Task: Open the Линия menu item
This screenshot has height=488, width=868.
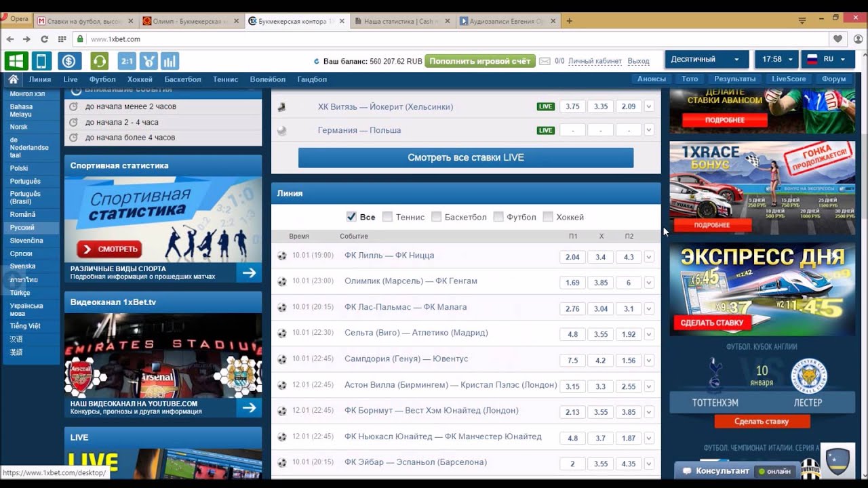Action: [40, 79]
